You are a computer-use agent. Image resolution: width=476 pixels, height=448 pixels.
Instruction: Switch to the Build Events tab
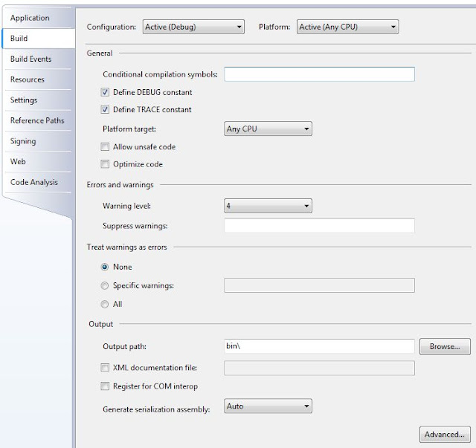38,59
